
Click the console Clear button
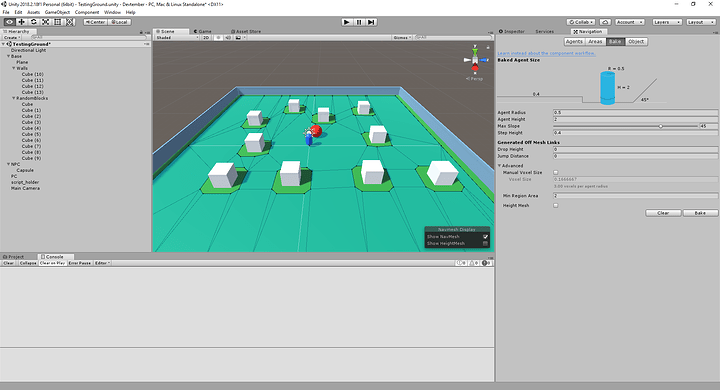(x=9, y=263)
